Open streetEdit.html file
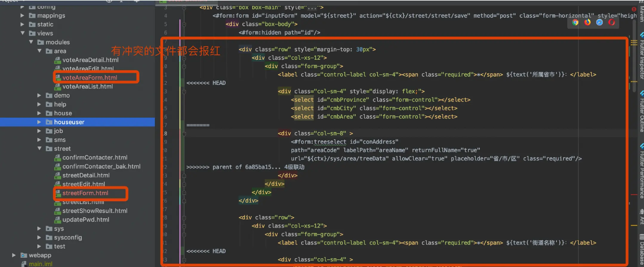644x267 pixels. (x=84, y=184)
